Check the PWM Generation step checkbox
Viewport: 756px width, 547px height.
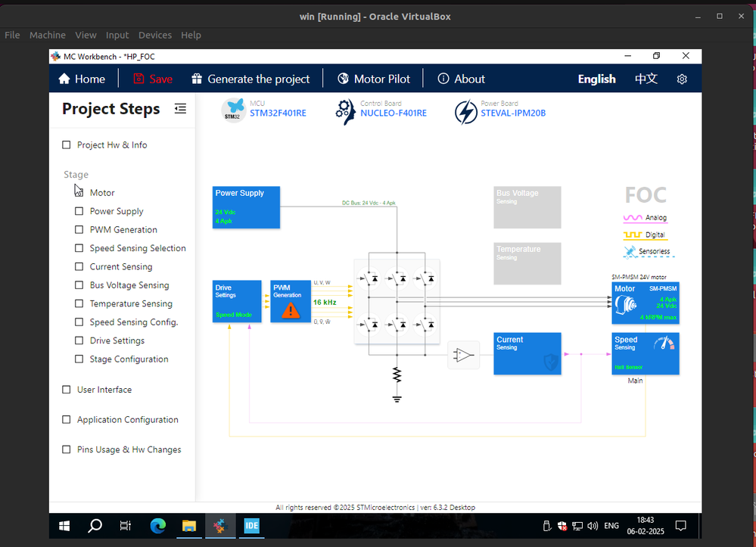tap(79, 230)
